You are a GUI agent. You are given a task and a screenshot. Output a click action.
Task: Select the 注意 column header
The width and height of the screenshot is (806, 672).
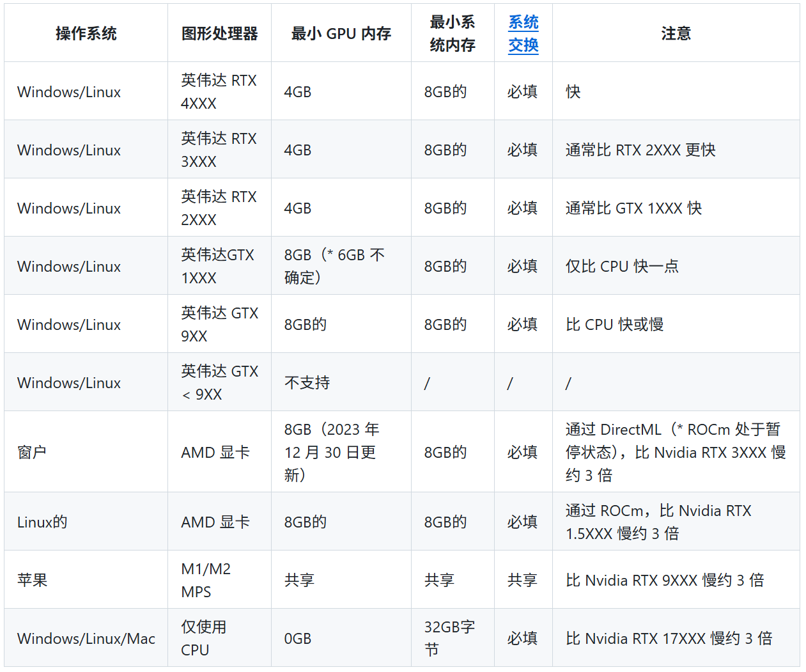pyautogui.click(x=676, y=34)
